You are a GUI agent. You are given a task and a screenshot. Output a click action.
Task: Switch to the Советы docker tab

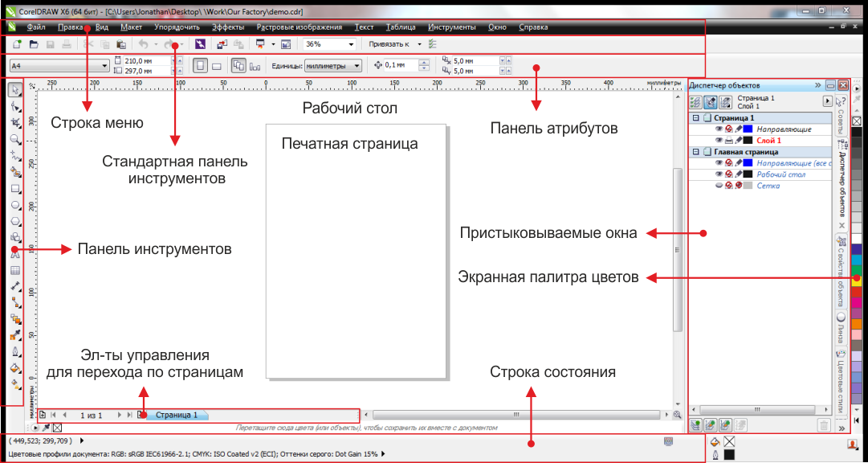[841, 117]
